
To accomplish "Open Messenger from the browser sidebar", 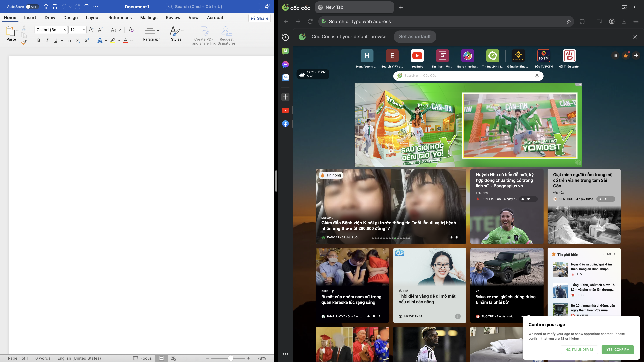I will click(285, 65).
